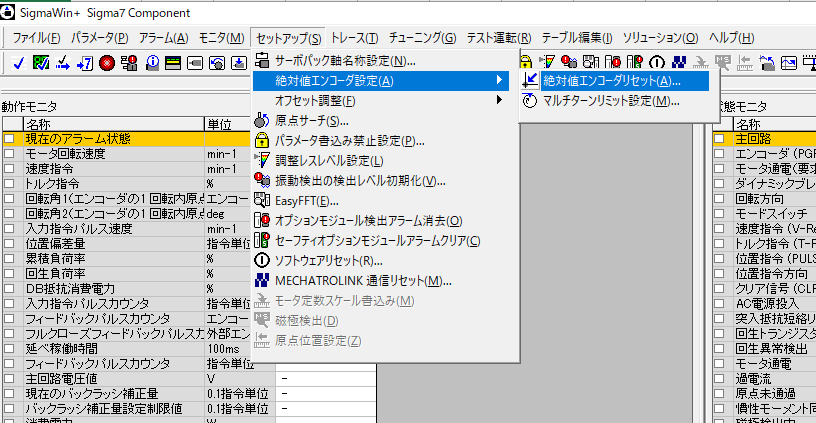Tick the 位置偏差量 checkbox
The image size is (816, 423).
click(x=9, y=243)
